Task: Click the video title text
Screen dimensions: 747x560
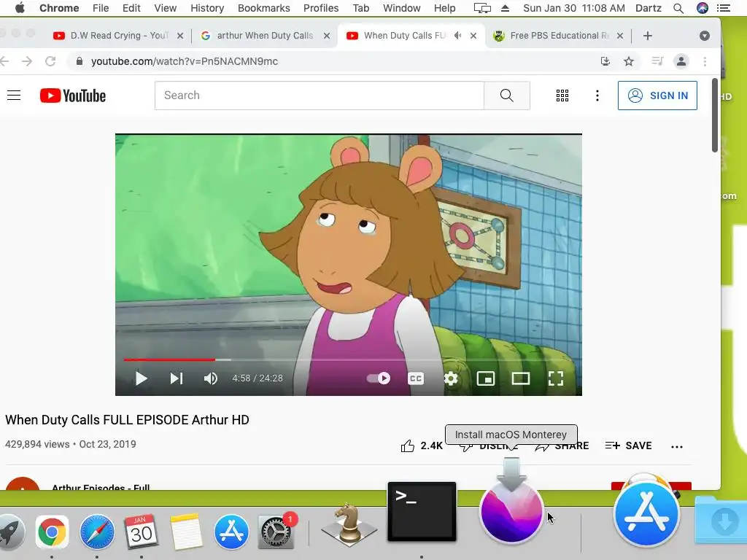Action: click(127, 420)
